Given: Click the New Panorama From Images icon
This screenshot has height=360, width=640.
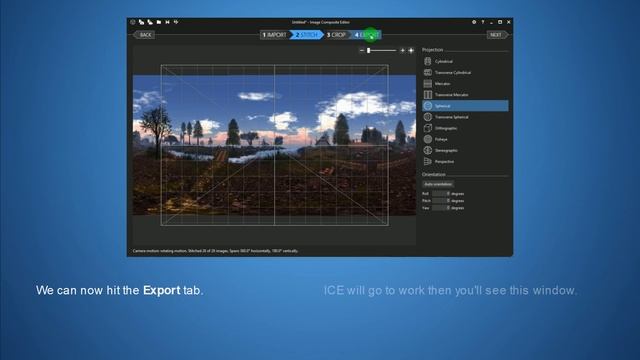Looking at the screenshot, I should tap(141, 22).
